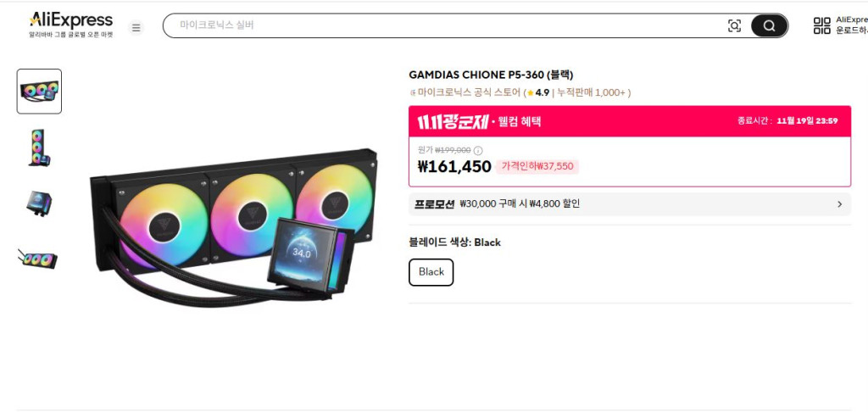Select the first product thumbnail
This screenshot has width=868, height=412.
tap(39, 92)
